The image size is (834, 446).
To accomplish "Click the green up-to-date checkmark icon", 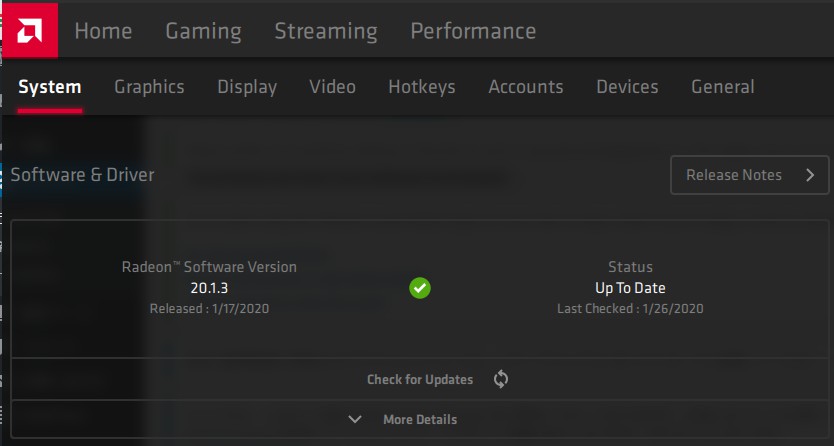I will [x=420, y=288].
